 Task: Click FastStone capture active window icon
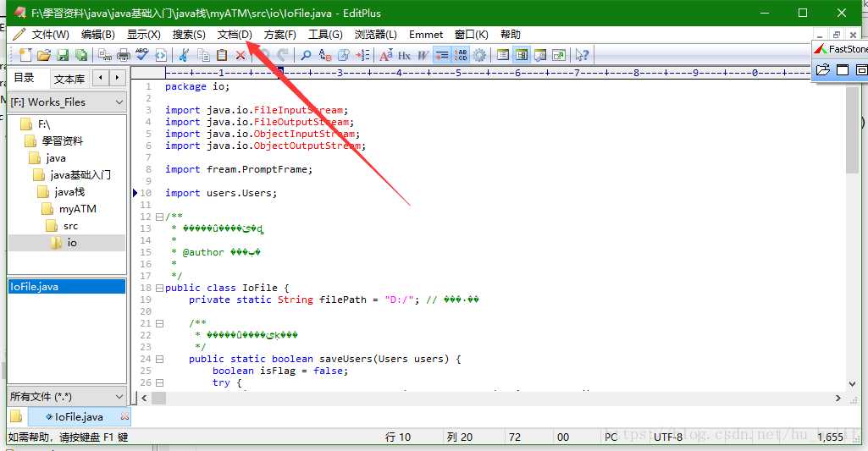tap(843, 69)
